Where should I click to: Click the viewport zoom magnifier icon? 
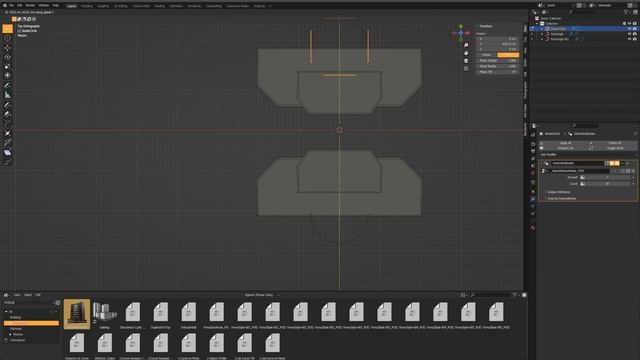[466, 45]
